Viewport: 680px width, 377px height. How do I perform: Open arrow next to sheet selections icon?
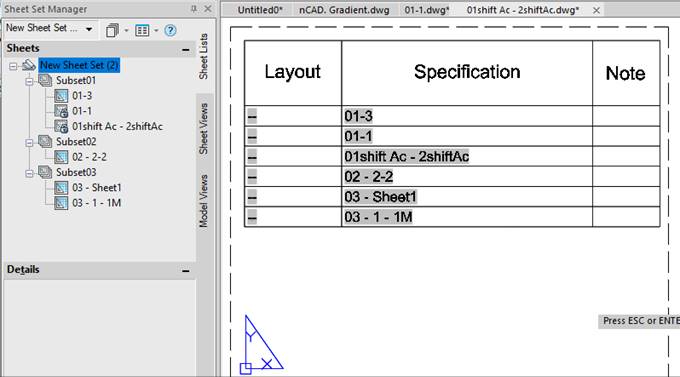coord(126,30)
